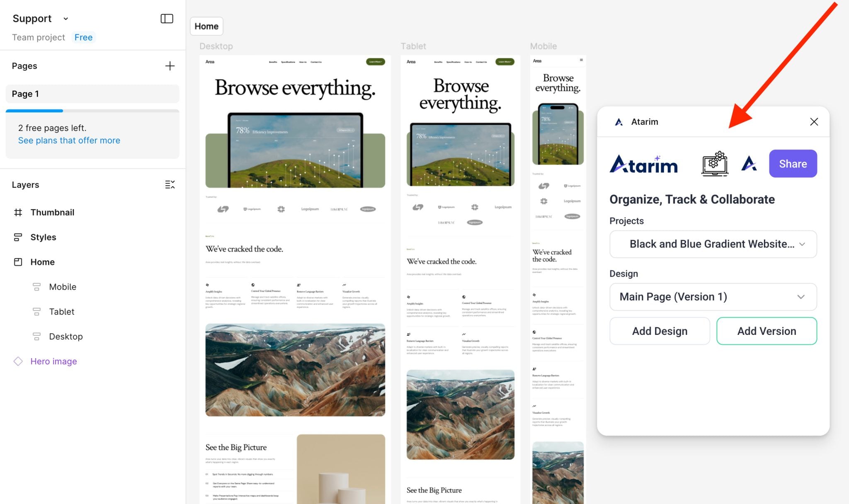
Task: Expand the Projects dropdown
Action: [713, 244]
